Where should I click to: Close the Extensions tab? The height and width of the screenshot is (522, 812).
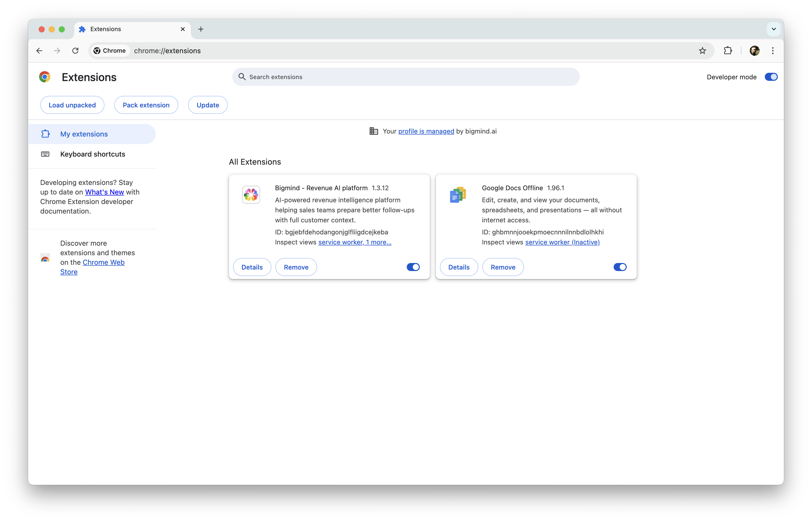183,29
